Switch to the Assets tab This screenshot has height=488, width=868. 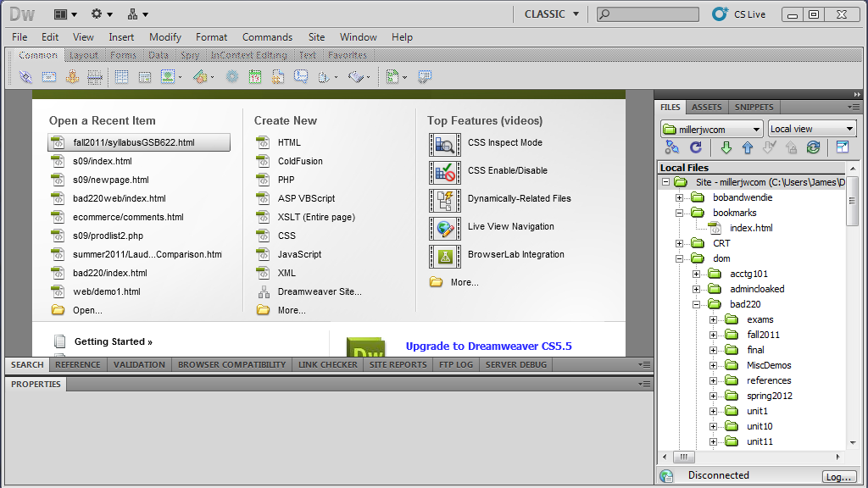click(706, 108)
